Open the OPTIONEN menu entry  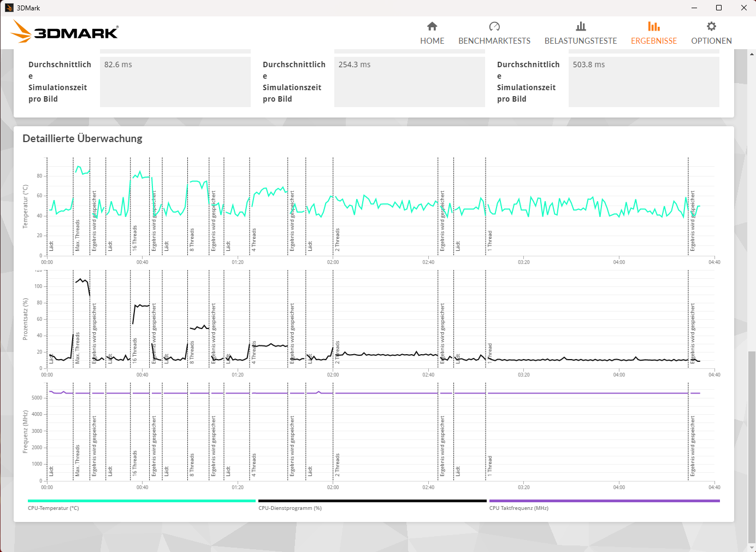(711, 40)
